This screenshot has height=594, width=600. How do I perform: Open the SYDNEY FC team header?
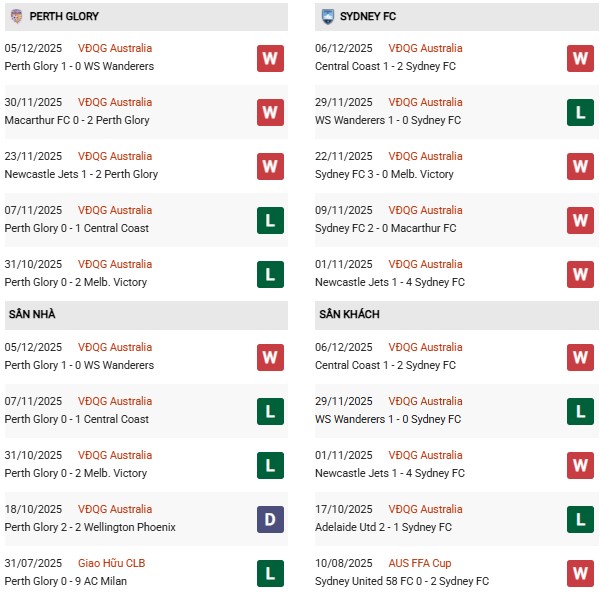click(x=370, y=17)
